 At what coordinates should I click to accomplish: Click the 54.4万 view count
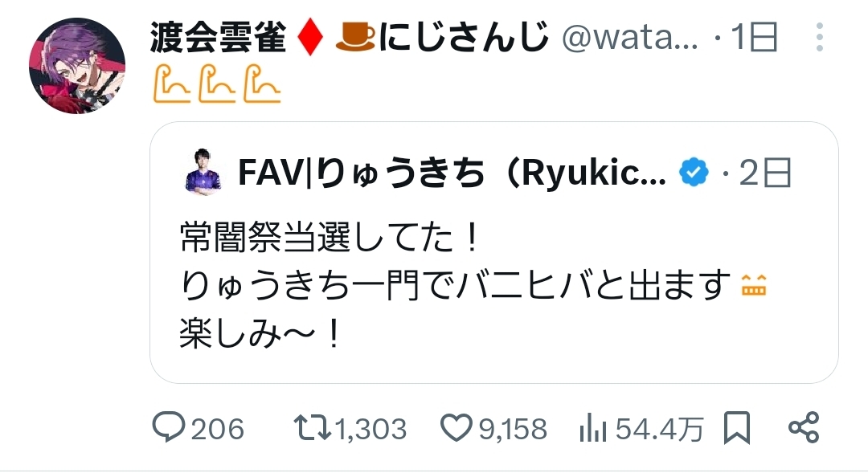tap(660, 430)
